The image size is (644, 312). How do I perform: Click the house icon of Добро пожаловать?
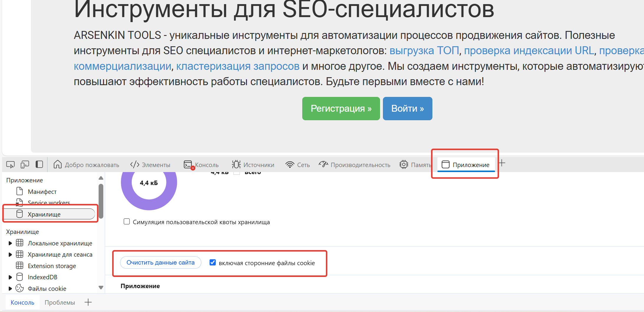[x=57, y=164]
